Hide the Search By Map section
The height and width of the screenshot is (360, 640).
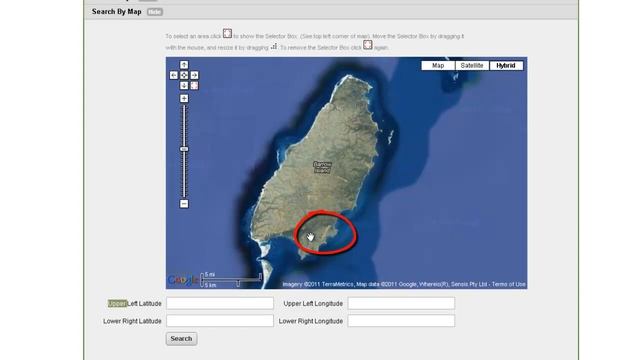click(155, 12)
